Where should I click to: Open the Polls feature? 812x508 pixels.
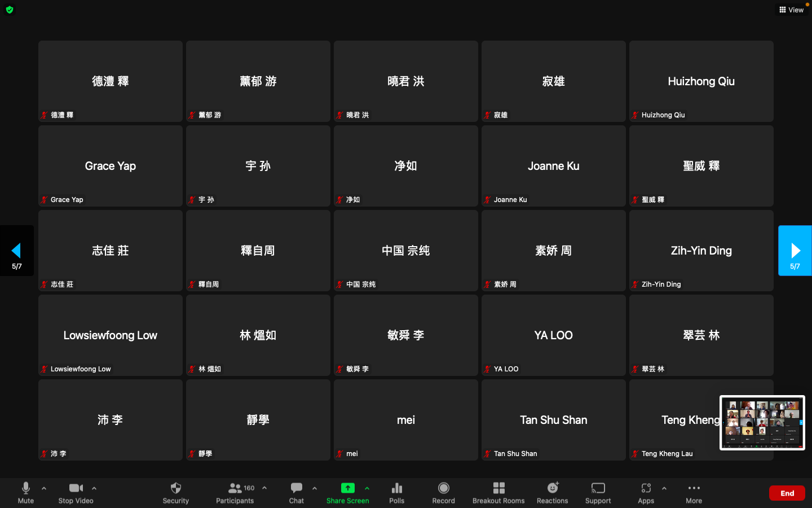(x=396, y=492)
